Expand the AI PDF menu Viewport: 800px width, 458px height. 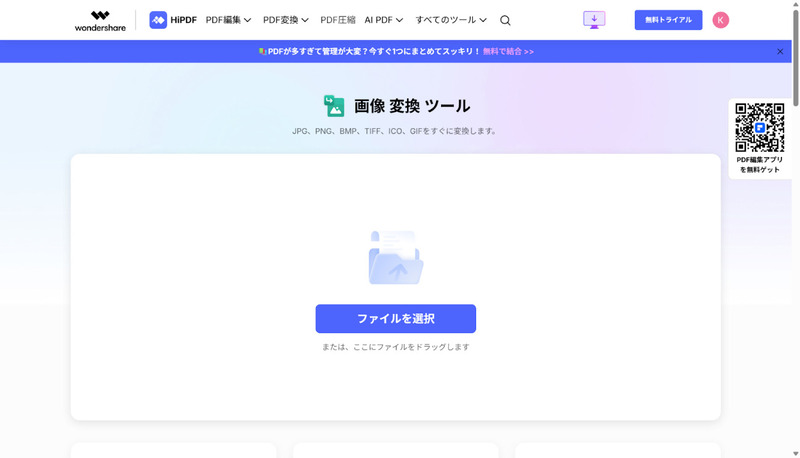pyautogui.click(x=384, y=20)
